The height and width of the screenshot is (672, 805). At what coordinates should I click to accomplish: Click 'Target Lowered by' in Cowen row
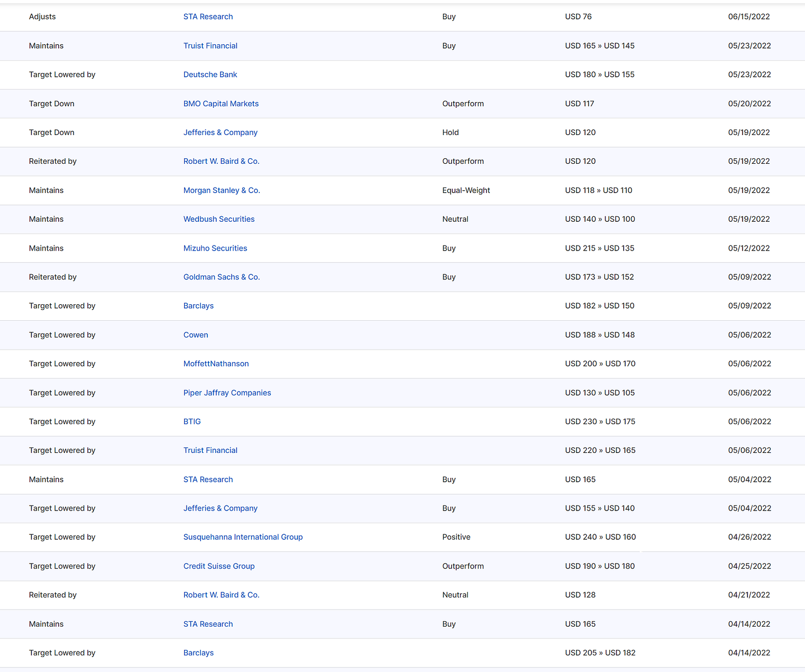pos(62,335)
